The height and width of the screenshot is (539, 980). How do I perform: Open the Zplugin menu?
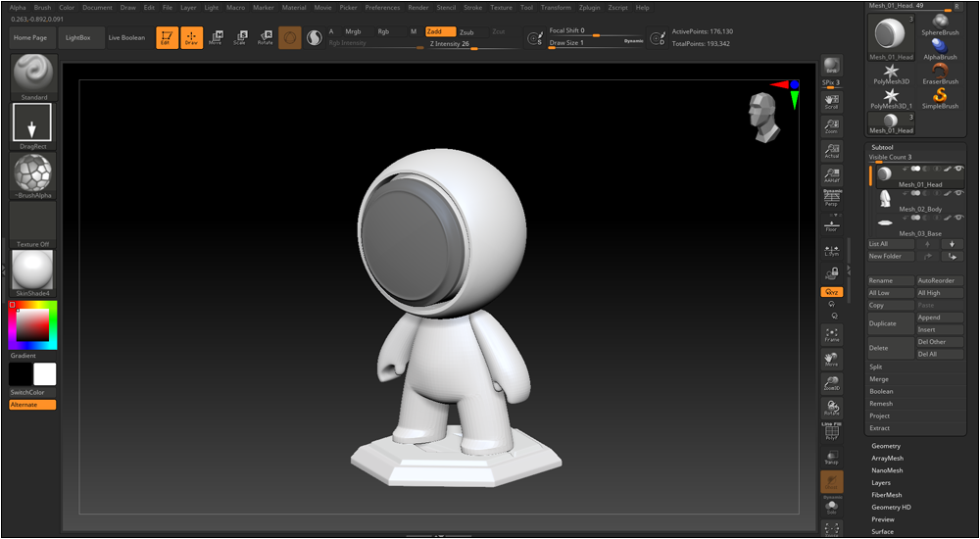click(590, 7)
